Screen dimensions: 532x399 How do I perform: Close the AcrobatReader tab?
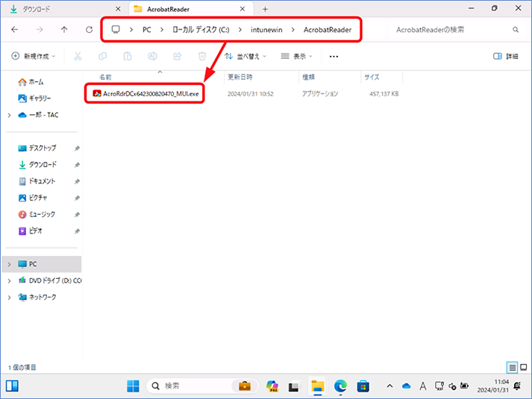(242, 9)
